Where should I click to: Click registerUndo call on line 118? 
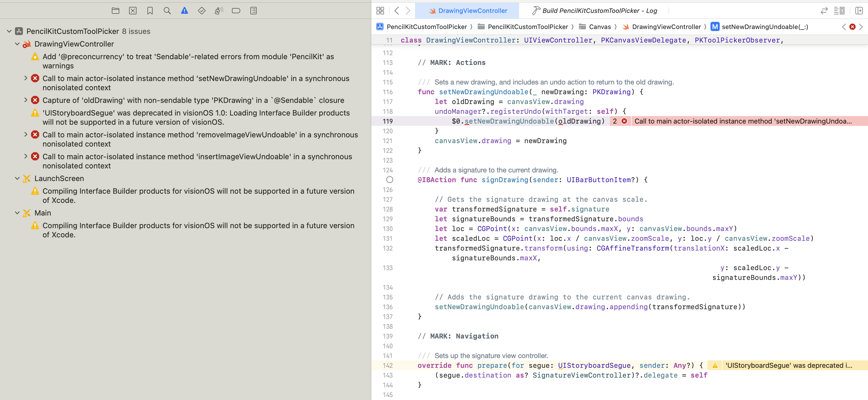516,111
